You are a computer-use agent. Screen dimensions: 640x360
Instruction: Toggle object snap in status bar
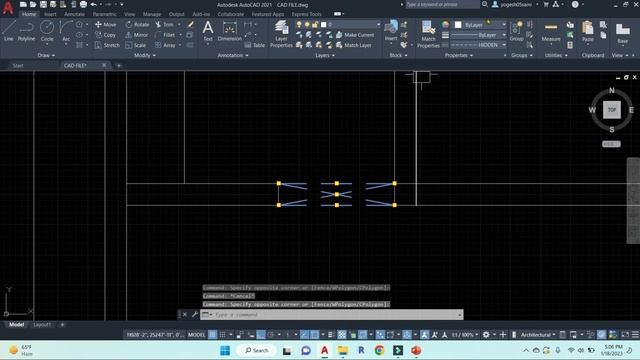point(315,335)
